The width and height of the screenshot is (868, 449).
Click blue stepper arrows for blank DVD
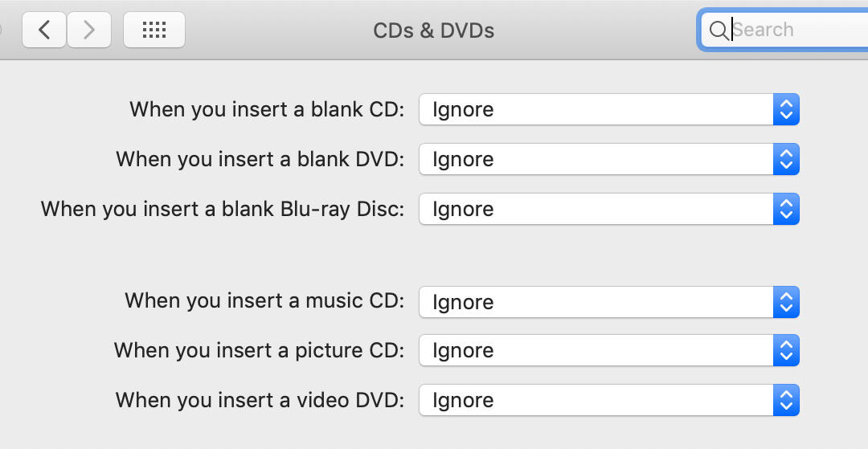(x=786, y=159)
